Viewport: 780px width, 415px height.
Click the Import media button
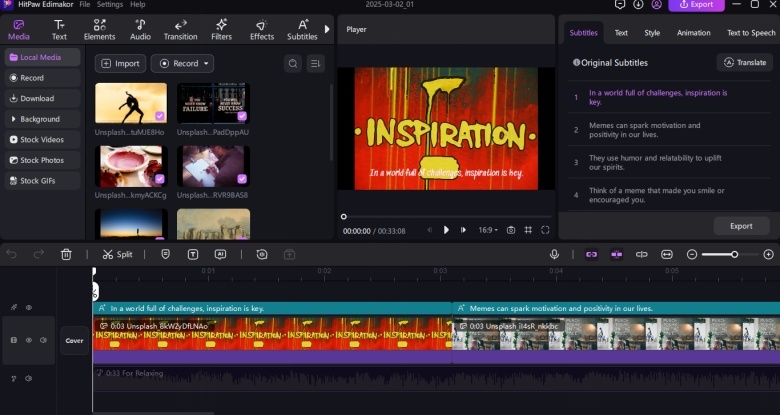tap(120, 64)
